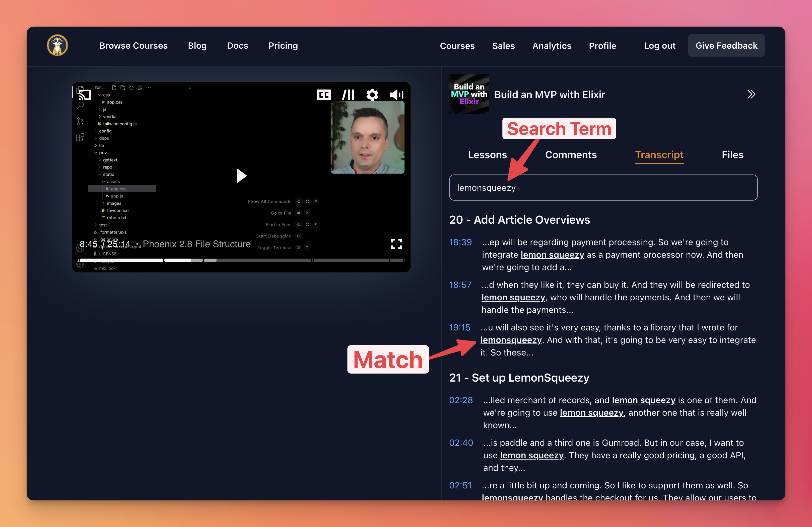Collapse sidebar with double chevron

tap(751, 95)
